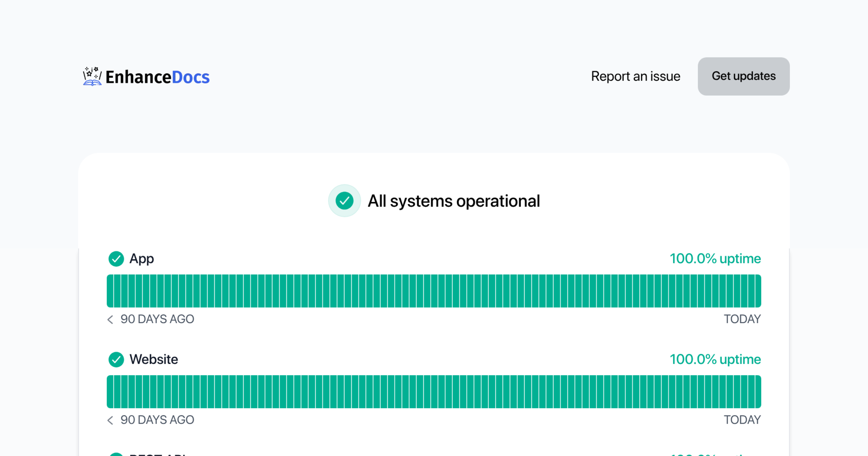The image size is (868, 456).
Task: Click the Website status checkmark icon
Action: (116, 359)
